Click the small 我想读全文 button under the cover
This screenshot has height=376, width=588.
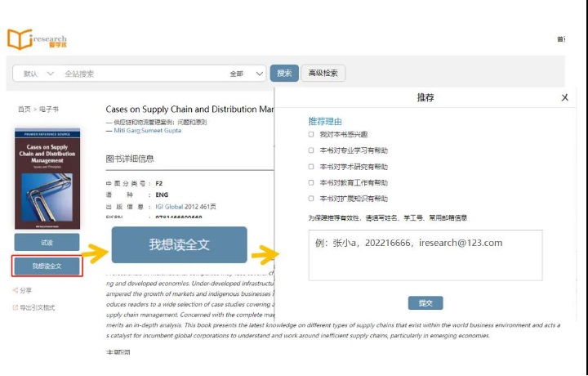[x=47, y=266]
